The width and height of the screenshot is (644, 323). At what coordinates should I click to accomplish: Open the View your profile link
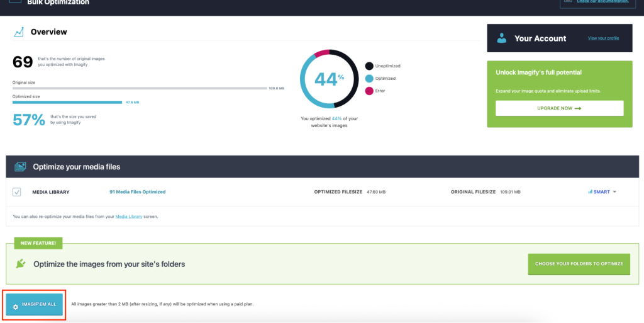pyautogui.click(x=603, y=38)
